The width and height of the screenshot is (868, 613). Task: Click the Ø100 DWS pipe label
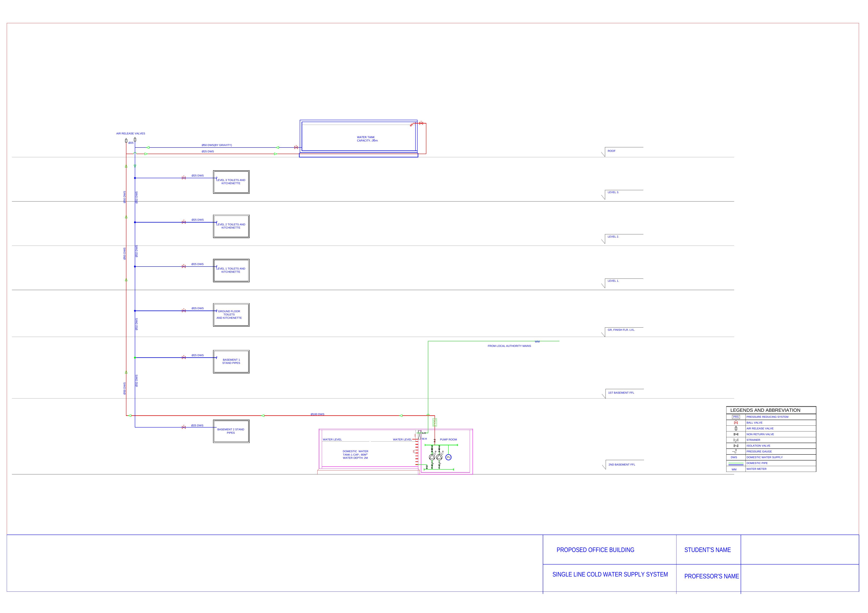tap(317, 414)
